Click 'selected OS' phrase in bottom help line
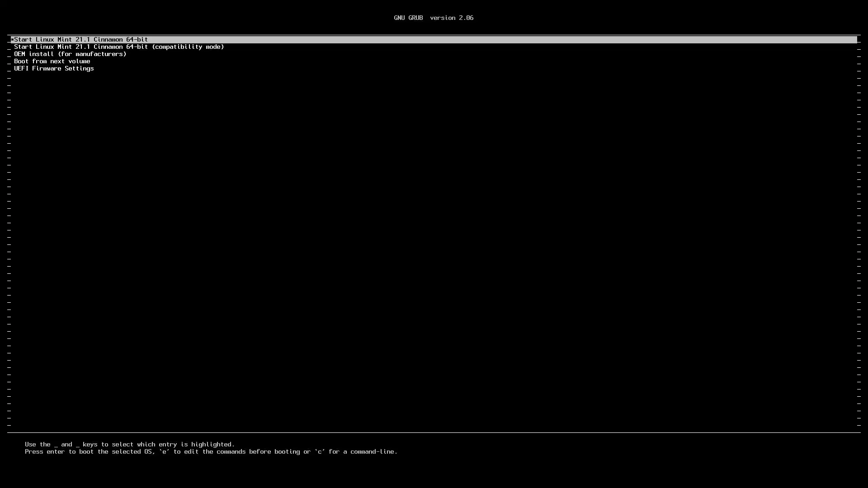This screenshot has height=488, width=868. 132,452
